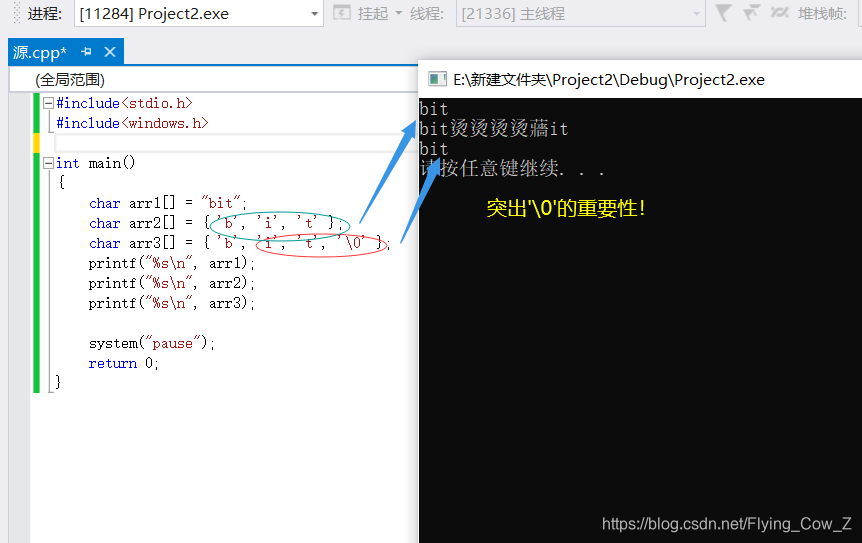The width and height of the screenshot is (862, 543).
Task: Click the #include<stdio.h> line
Action: pos(124,103)
